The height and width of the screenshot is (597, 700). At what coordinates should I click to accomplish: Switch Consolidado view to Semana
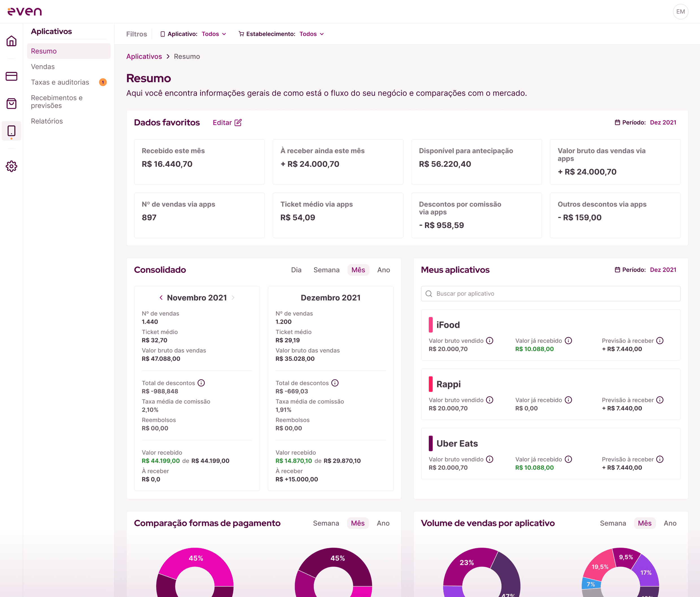point(326,270)
